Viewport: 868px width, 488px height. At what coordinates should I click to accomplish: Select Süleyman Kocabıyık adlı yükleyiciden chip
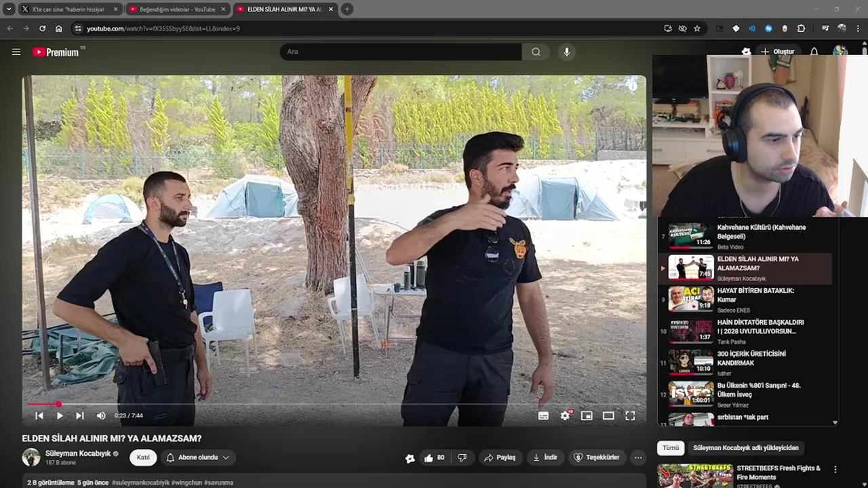745,448
